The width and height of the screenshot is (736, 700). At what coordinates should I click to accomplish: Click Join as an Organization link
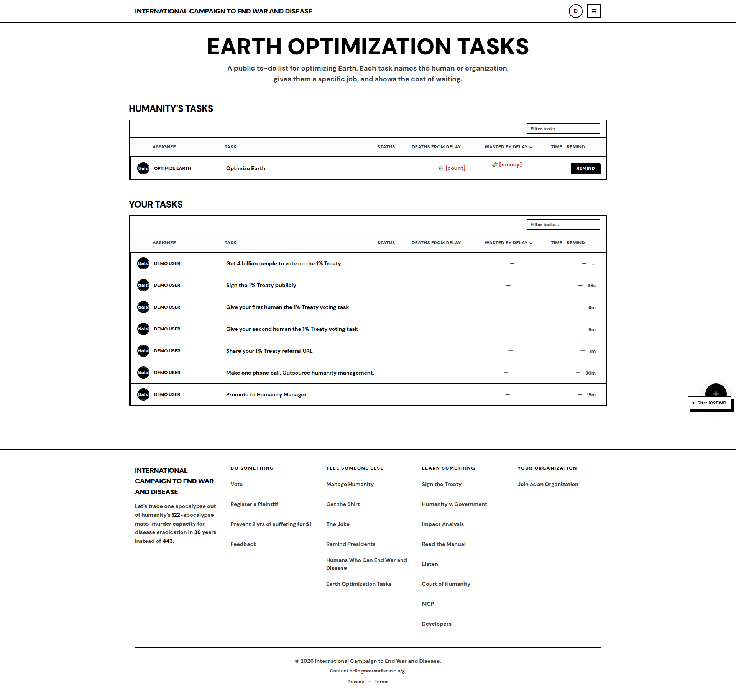pyautogui.click(x=548, y=484)
